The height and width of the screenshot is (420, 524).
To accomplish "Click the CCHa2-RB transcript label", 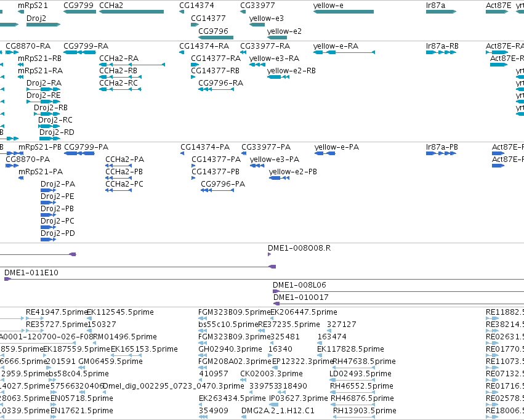I will [x=118, y=70].
